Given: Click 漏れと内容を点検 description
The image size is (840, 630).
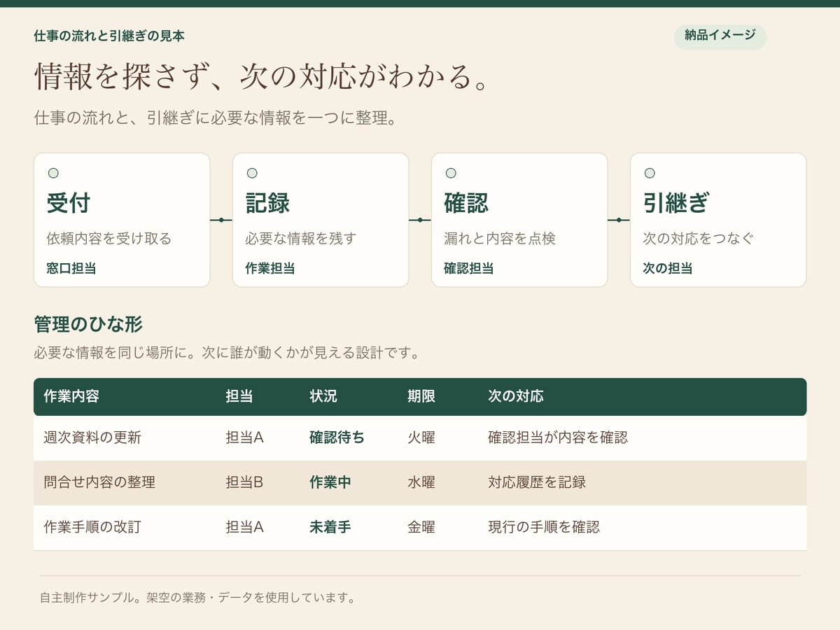Looking at the screenshot, I should click(499, 239).
